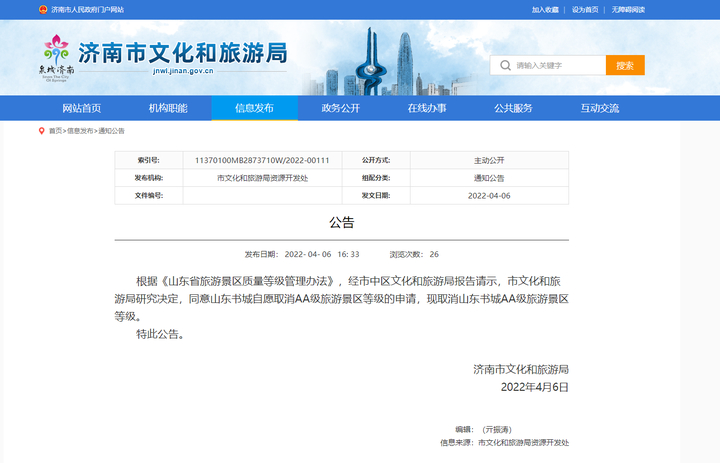The height and width of the screenshot is (463, 720).
Task: Click the national emblem icon at top-left
Action: click(42, 9)
